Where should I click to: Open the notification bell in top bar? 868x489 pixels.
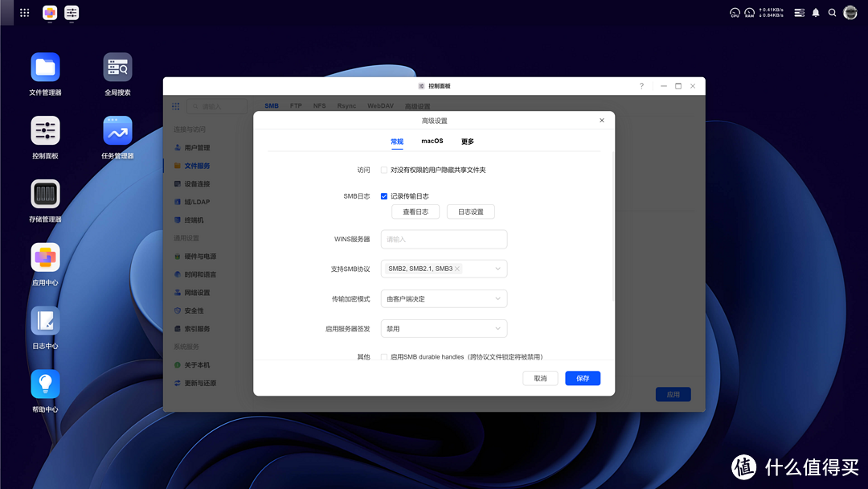(814, 13)
